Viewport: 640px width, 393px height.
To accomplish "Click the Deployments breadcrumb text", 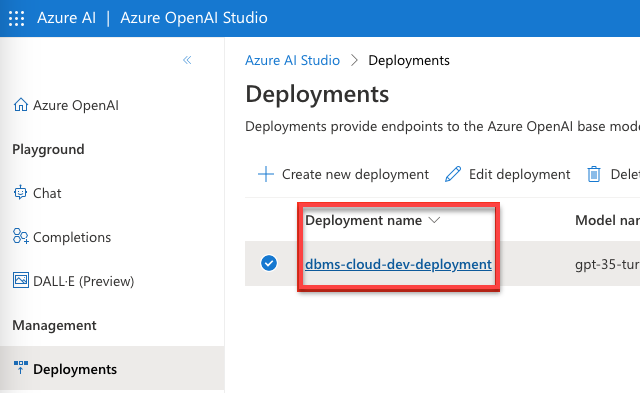I will pos(409,60).
